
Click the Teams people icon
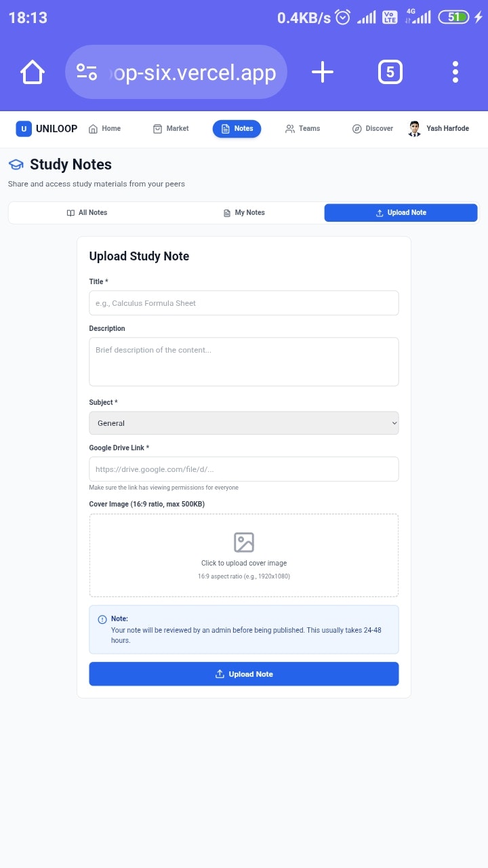pos(289,128)
